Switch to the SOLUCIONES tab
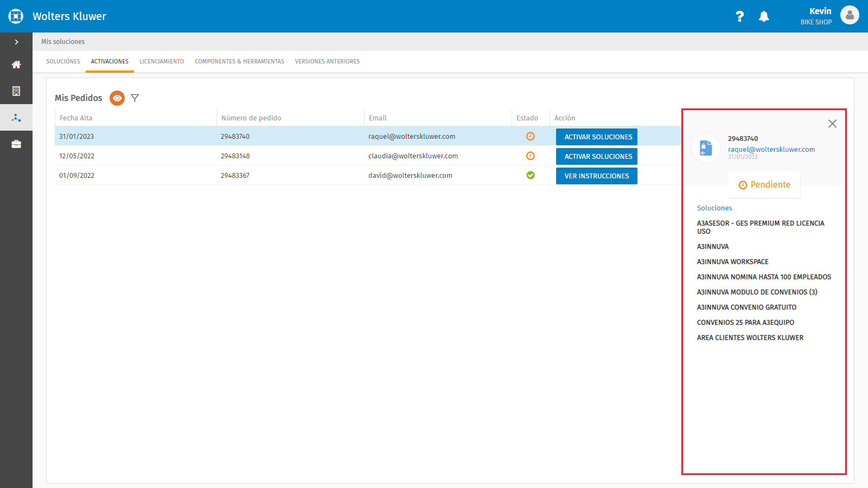 [x=63, y=61]
